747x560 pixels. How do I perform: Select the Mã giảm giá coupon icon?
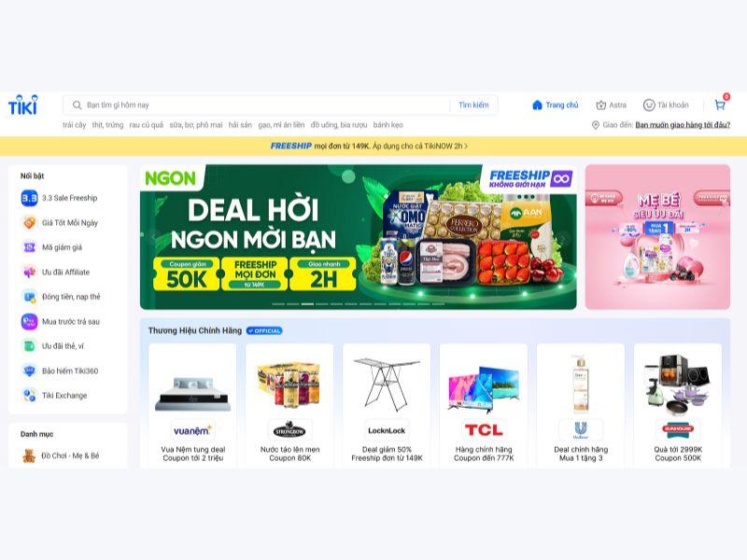[x=29, y=247]
